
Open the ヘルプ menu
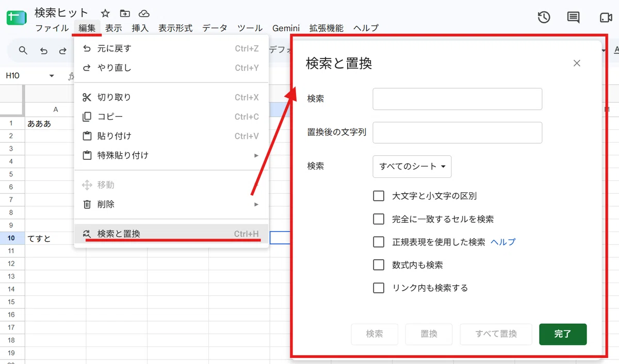point(366,28)
